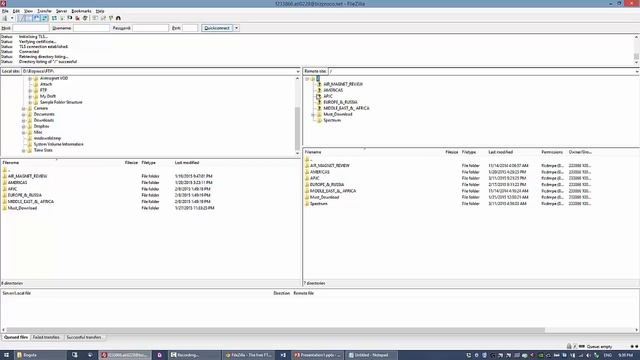Collapse the root folder in remote tree
Viewport: 640px width, 360px height.
coord(307,79)
